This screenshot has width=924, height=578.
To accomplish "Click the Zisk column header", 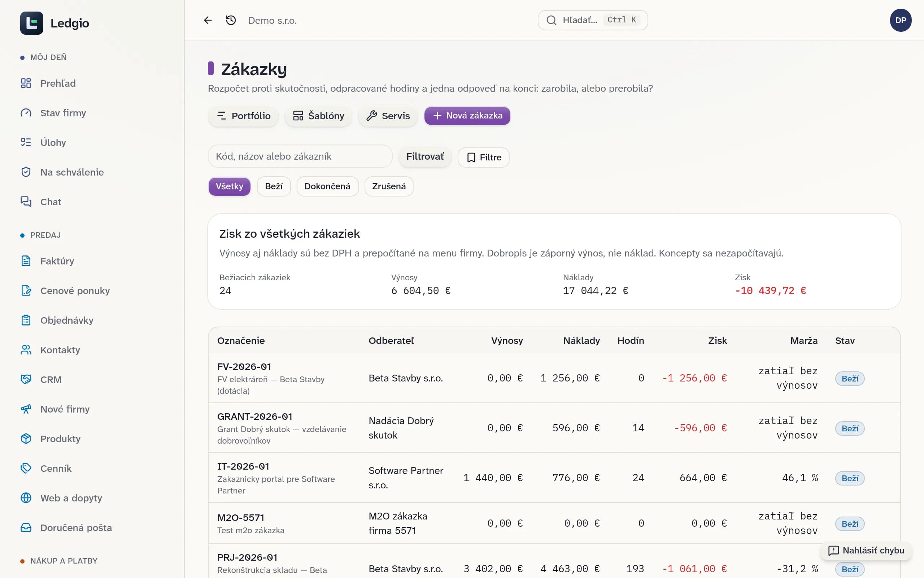I will (718, 341).
